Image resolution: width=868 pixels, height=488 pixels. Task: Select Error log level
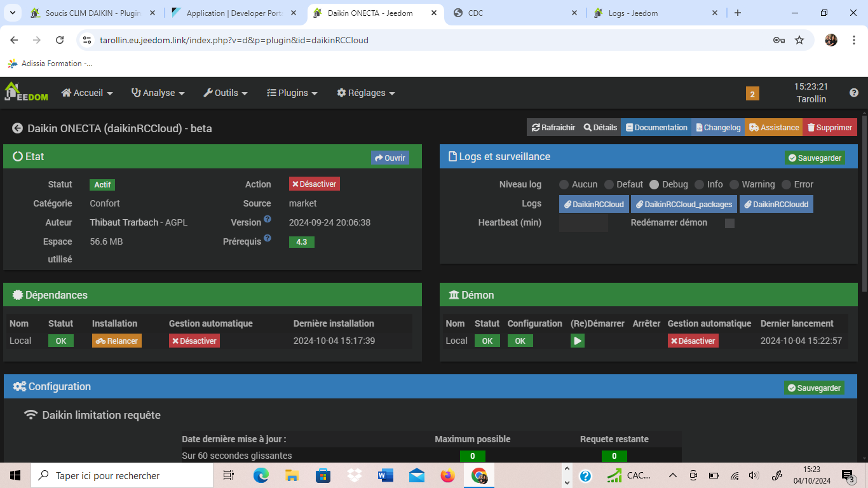[x=787, y=185]
